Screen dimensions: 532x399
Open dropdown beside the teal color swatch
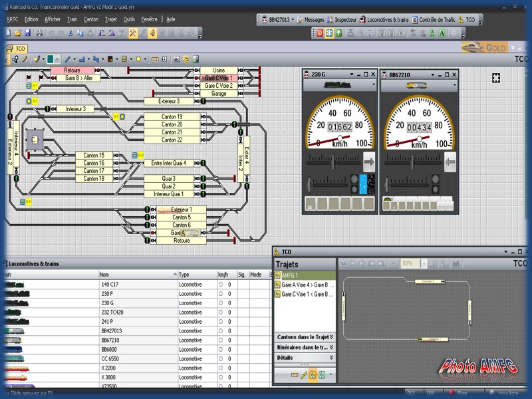[57, 59]
